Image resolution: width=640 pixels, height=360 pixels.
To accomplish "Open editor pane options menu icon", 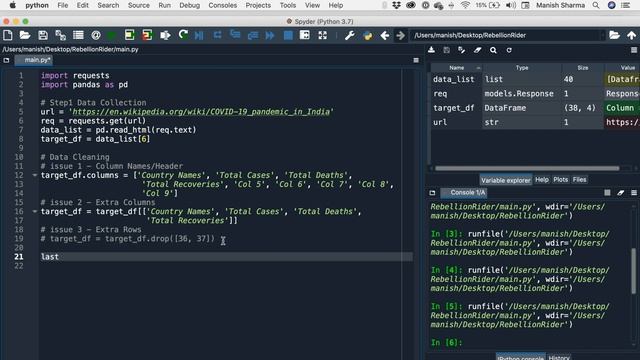I will coord(416,60).
